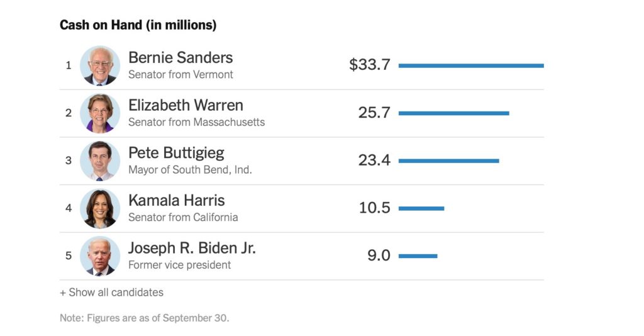The height and width of the screenshot is (336, 644).
Task: Click the Figures as of September 30 note
Action: 145,318
